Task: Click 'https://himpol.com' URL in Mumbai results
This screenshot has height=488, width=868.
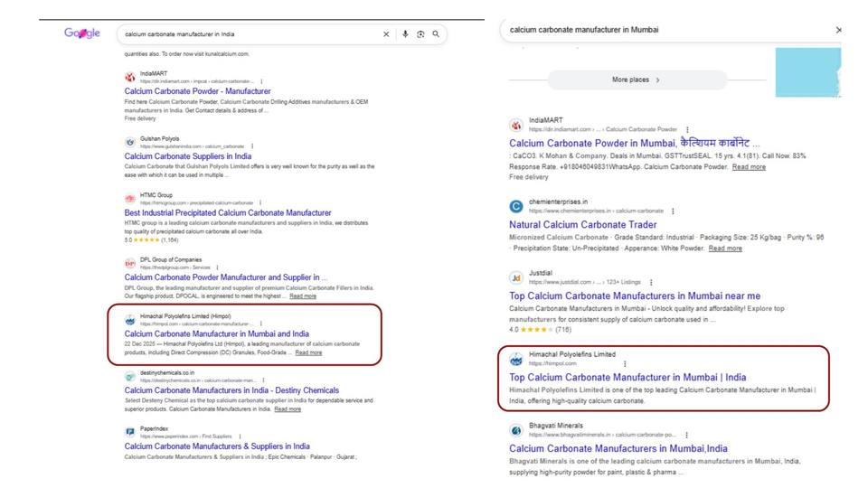Action: point(552,364)
